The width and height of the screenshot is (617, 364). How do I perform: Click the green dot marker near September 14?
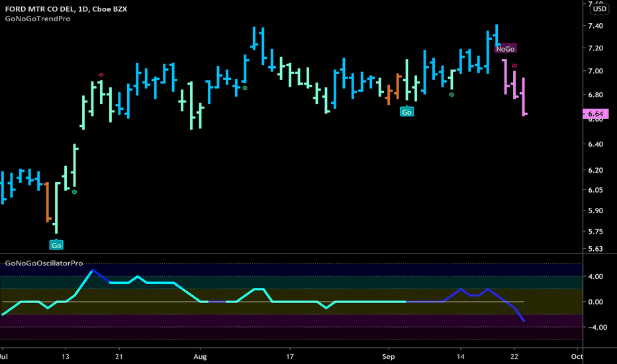point(451,95)
